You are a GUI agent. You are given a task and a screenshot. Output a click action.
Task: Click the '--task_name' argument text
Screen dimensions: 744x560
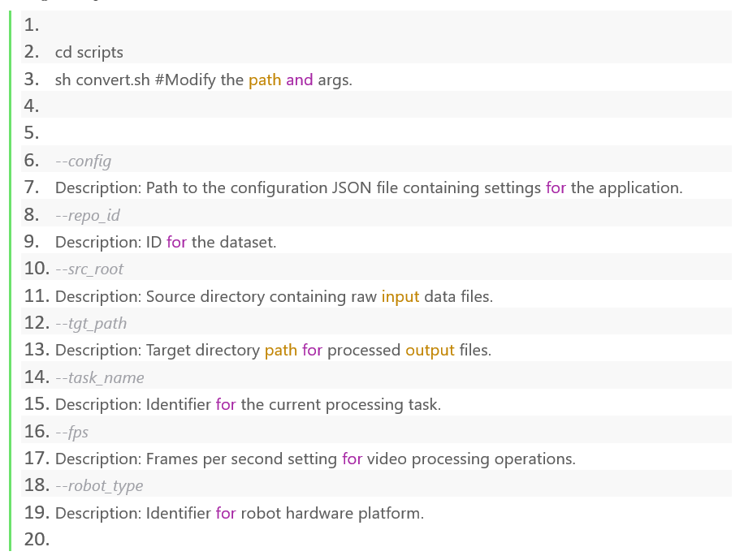coord(100,377)
